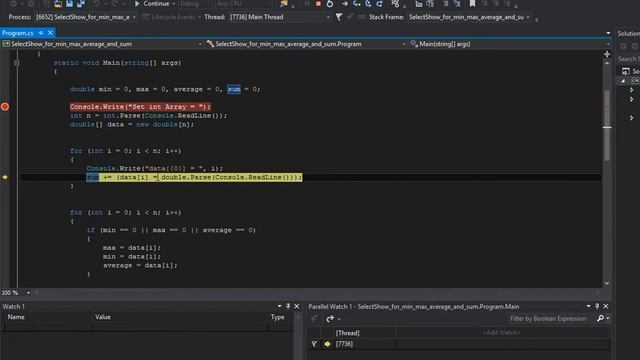Pin the Program.cs tab

pos(41,33)
